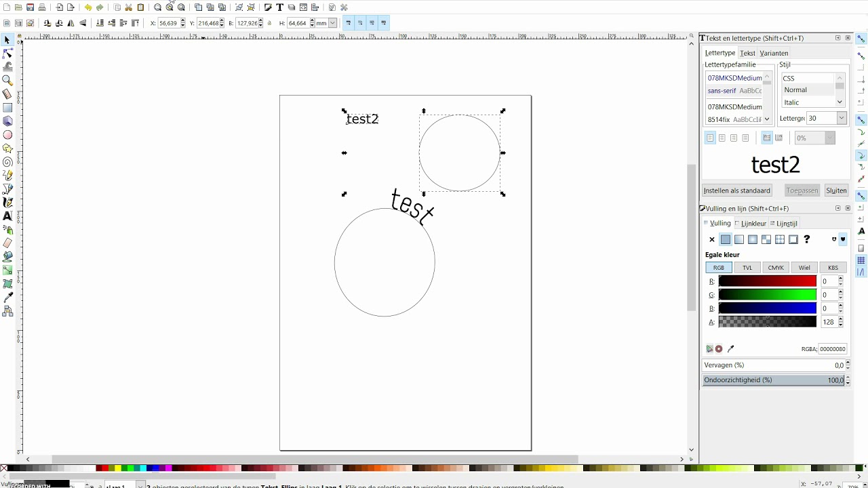The width and height of the screenshot is (868, 488).
Task: Select the pattern fill option
Action: (x=780, y=239)
